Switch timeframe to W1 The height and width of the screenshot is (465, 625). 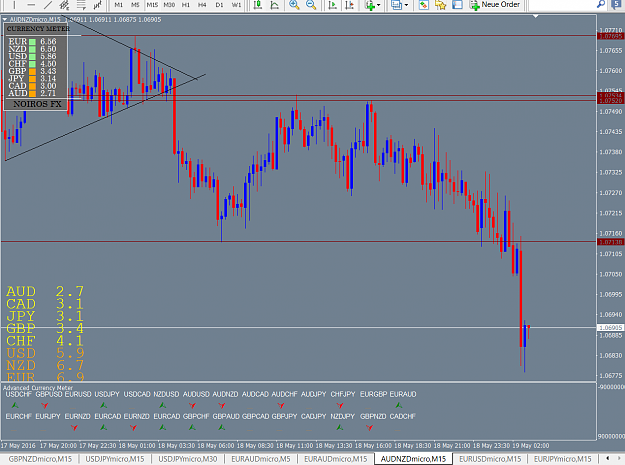point(236,5)
